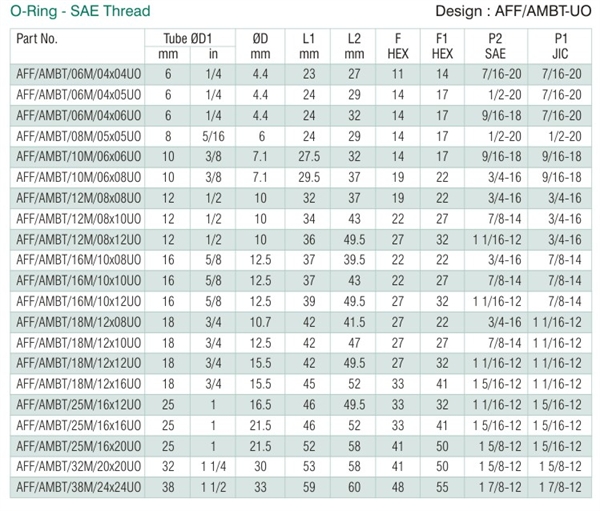Screen dimensions: 600x511
Task: Click the Tube ØD1 column header
Action: (x=188, y=38)
